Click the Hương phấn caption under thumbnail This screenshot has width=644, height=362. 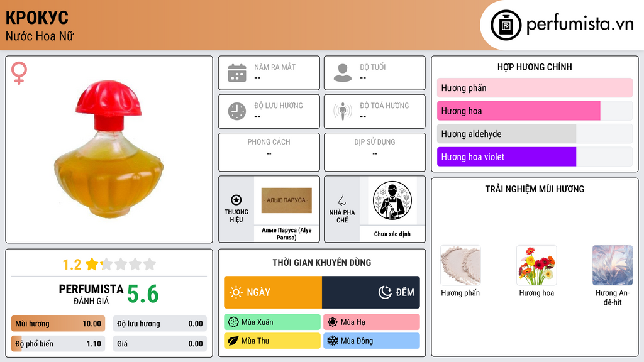point(460,293)
